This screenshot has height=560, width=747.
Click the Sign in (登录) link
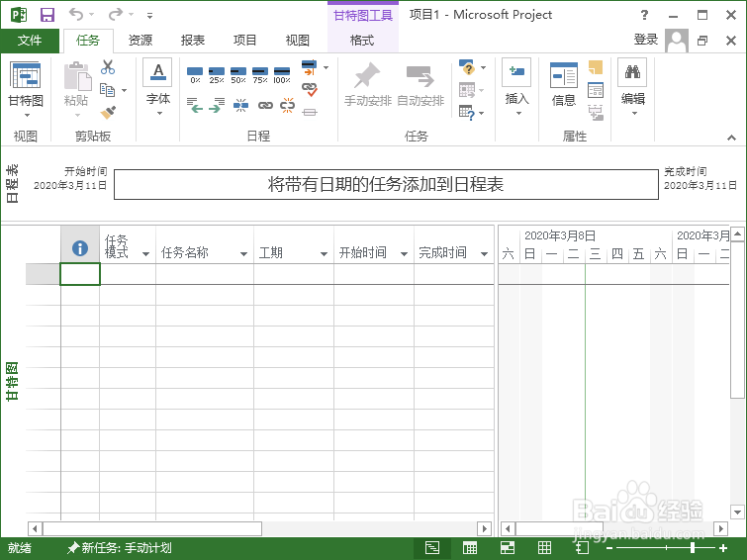coord(645,40)
